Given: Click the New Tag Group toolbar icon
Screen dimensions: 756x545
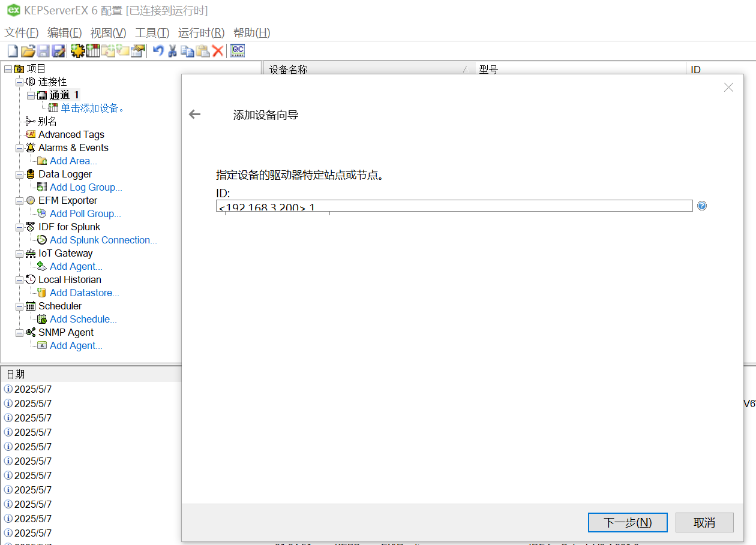Looking at the screenshot, I should tap(109, 51).
